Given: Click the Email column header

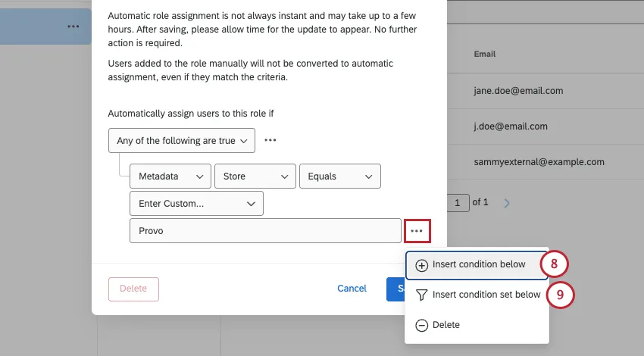Looking at the screenshot, I should click(x=485, y=54).
